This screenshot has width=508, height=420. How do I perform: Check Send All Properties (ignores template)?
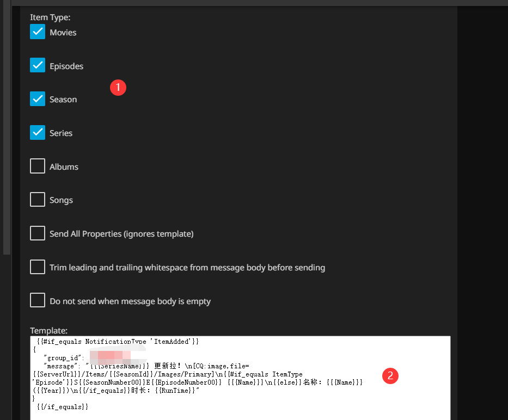(x=38, y=233)
